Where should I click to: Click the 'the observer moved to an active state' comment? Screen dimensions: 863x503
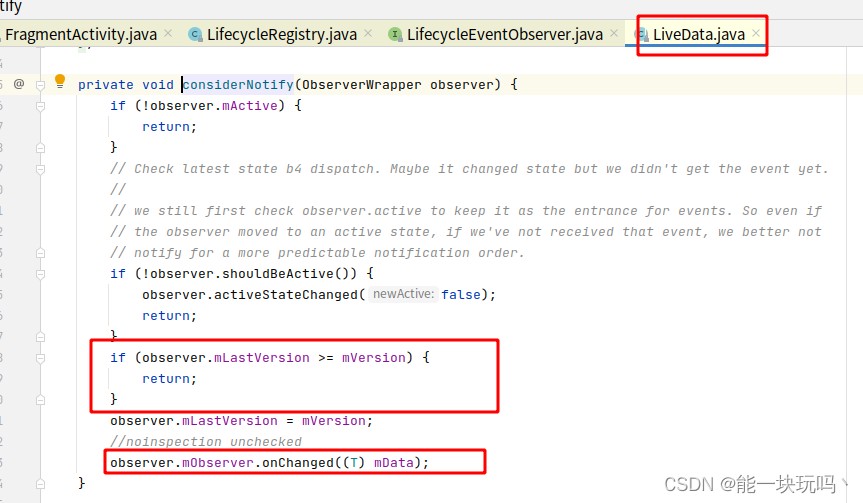(466, 232)
